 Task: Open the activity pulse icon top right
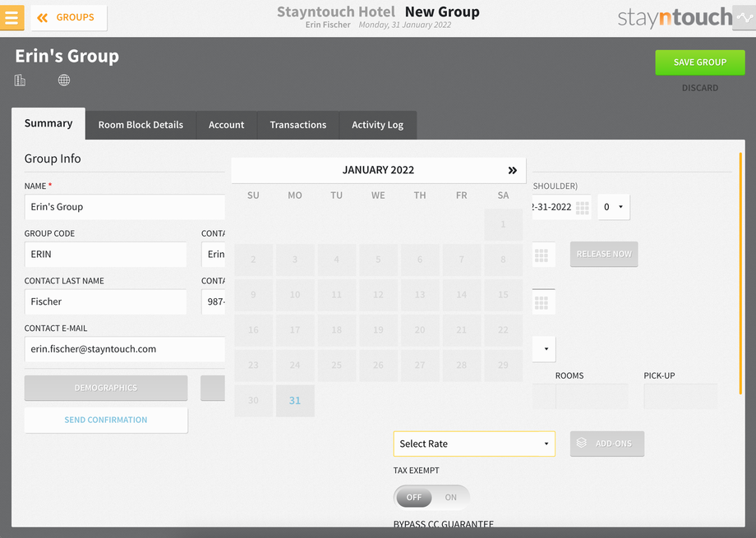pos(744,18)
